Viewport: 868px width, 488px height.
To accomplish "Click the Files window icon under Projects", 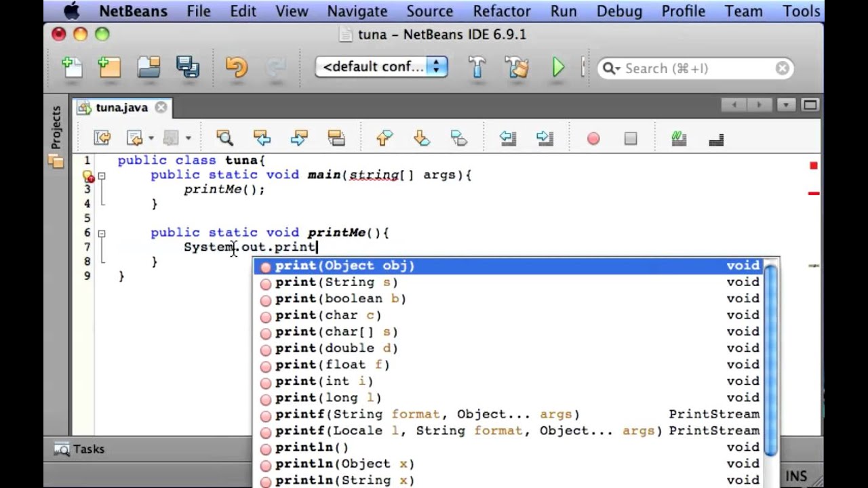I will coord(56,161).
